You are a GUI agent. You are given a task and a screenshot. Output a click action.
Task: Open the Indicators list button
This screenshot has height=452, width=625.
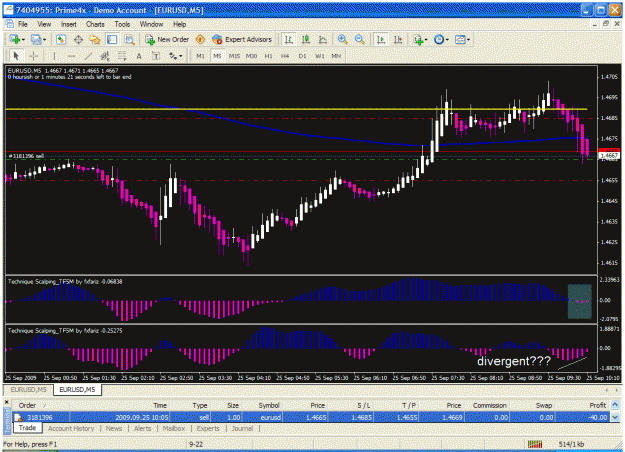418,39
